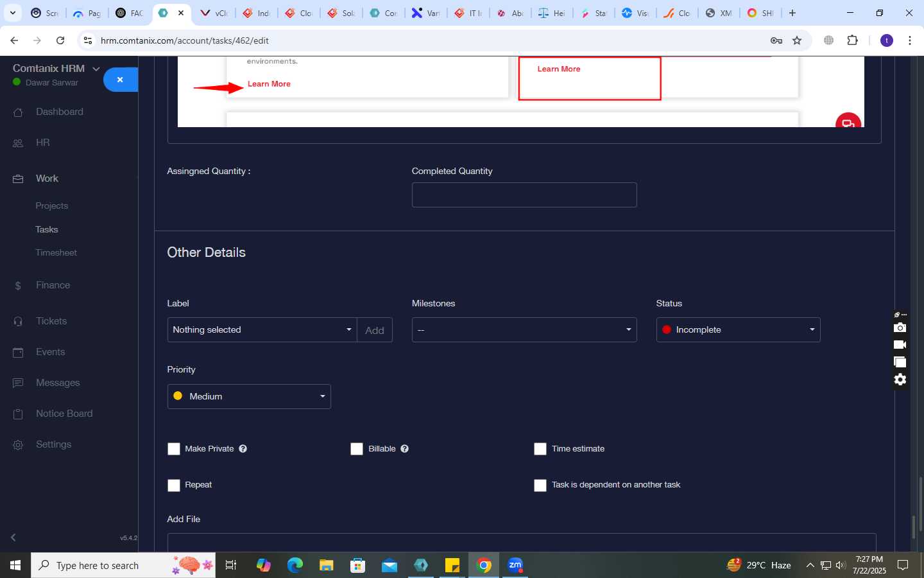Enable the Time estimate checkbox
The image size is (924, 578).
(540, 449)
